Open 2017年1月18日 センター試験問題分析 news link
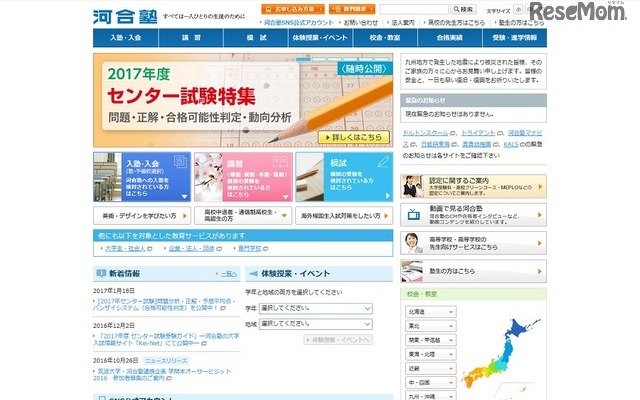The width and height of the screenshot is (640, 400). (164, 304)
